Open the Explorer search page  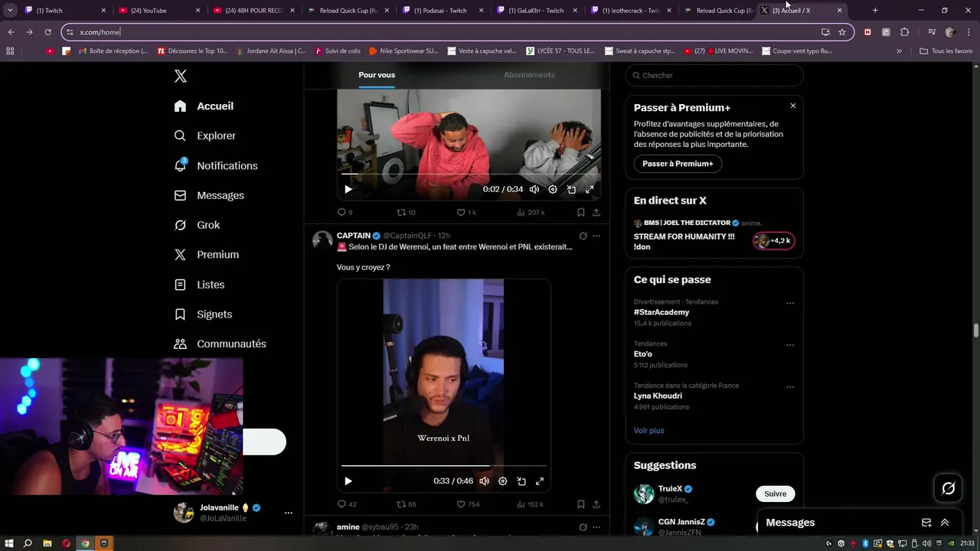click(204, 135)
